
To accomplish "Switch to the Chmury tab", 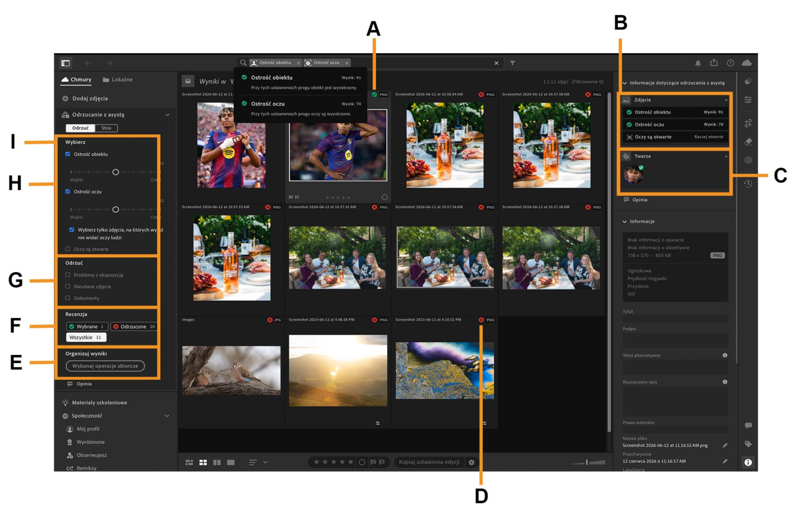I will (76, 80).
